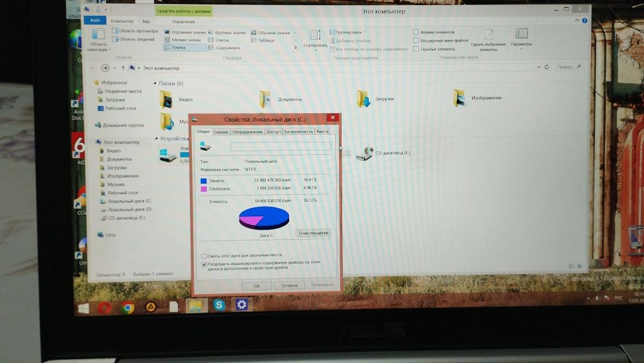The image size is (644, 363).
Task: Click the blue Занято color swatch
Action: (x=204, y=181)
